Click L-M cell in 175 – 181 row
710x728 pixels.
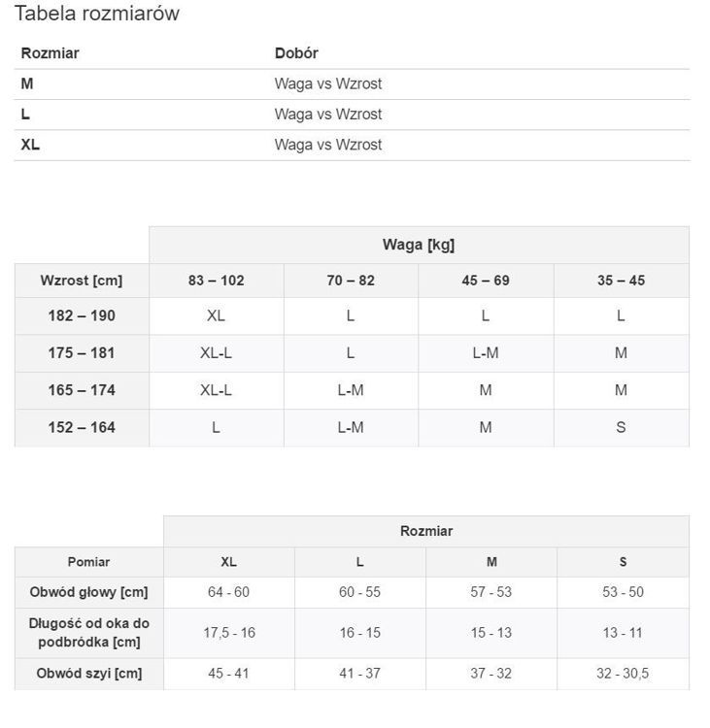(486, 353)
